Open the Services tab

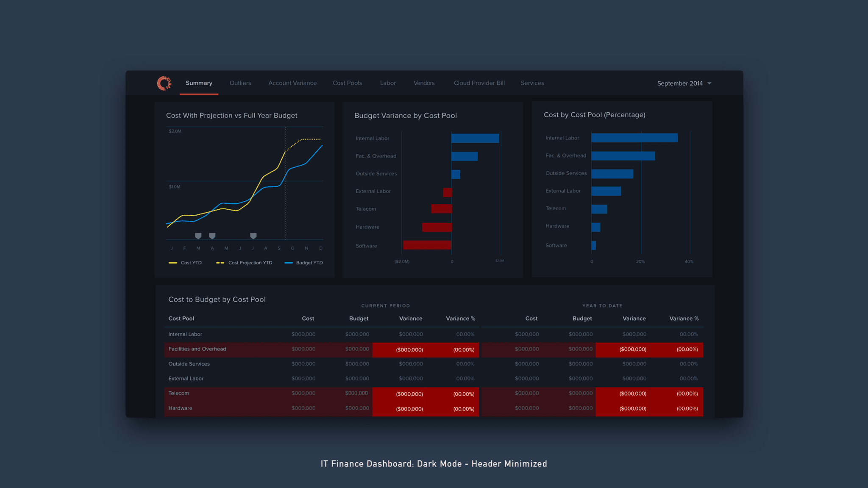click(x=532, y=83)
